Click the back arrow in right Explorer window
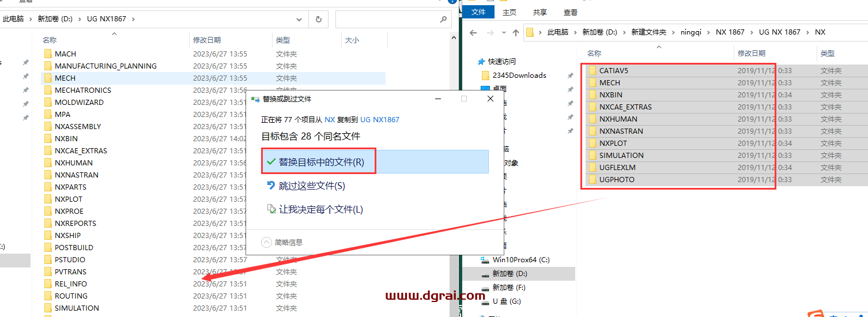This screenshot has height=317, width=868. point(473,33)
